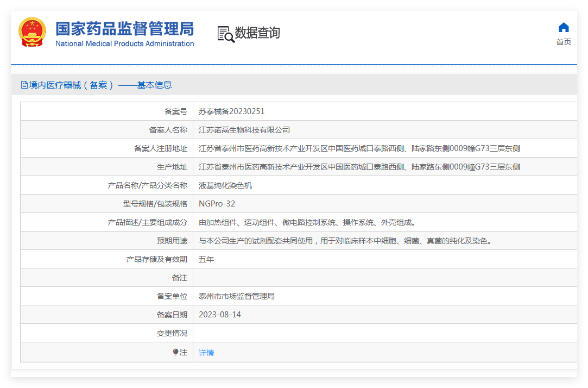Click the model value NGPro-32

tap(217, 204)
